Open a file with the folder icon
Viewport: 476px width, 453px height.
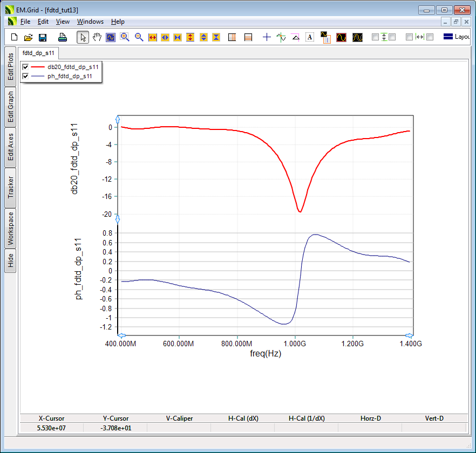pos(28,37)
